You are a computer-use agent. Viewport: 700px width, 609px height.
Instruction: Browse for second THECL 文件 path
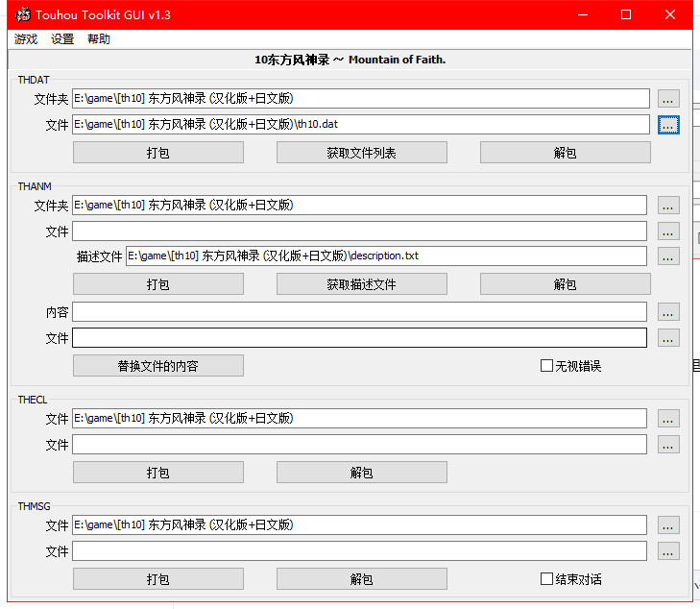(x=668, y=445)
